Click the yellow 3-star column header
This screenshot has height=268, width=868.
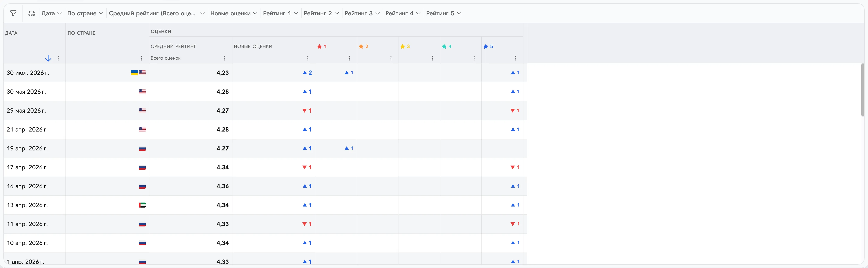click(x=405, y=47)
